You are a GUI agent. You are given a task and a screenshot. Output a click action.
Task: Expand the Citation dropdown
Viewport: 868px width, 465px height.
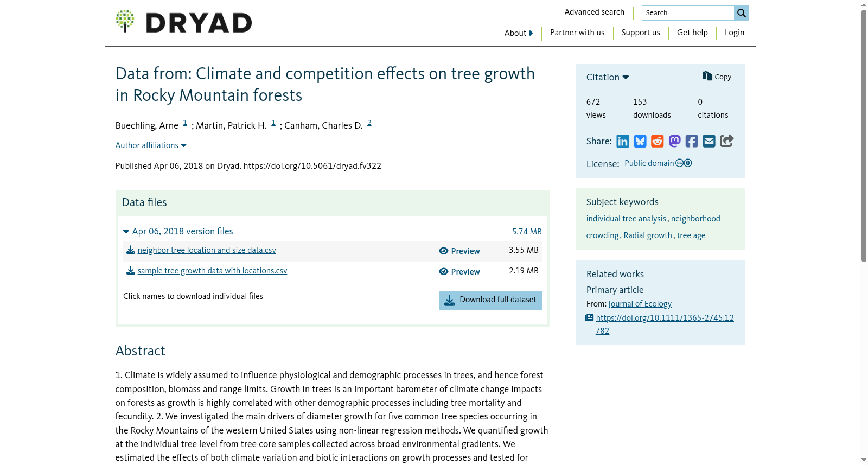(x=608, y=77)
